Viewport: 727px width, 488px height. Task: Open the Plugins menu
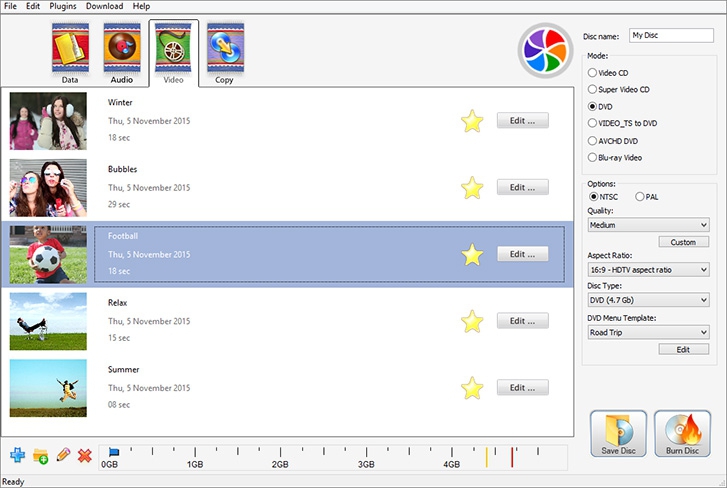pos(63,6)
